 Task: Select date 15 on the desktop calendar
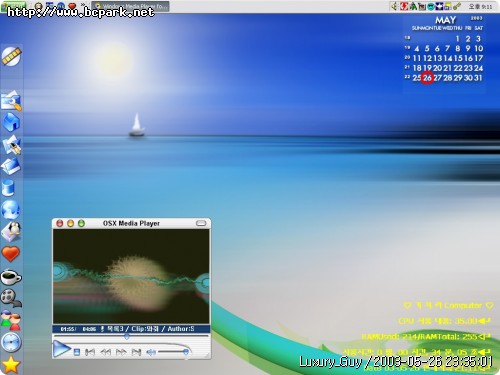tap(458, 58)
